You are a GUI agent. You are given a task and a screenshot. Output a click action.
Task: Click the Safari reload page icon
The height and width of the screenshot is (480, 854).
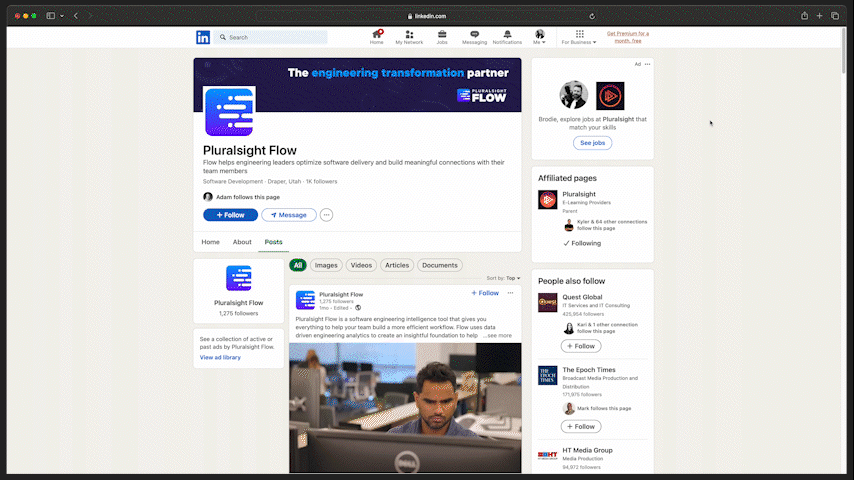[592, 16]
